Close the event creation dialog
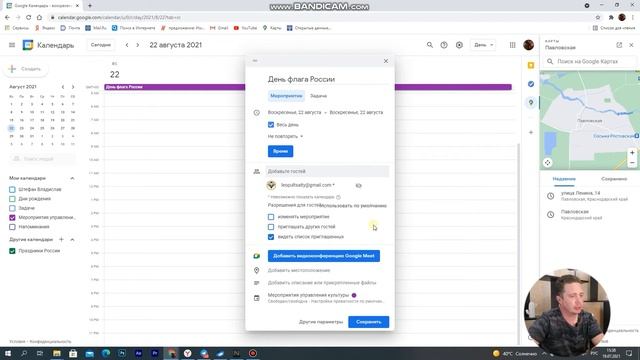Viewport: 640px width, 360px height. tap(386, 61)
